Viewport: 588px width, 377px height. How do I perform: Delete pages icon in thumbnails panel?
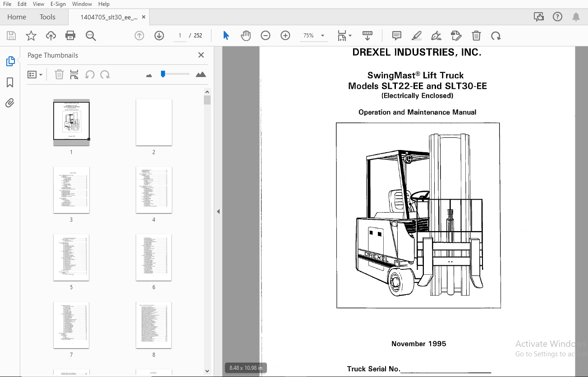click(x=59, y=74)
